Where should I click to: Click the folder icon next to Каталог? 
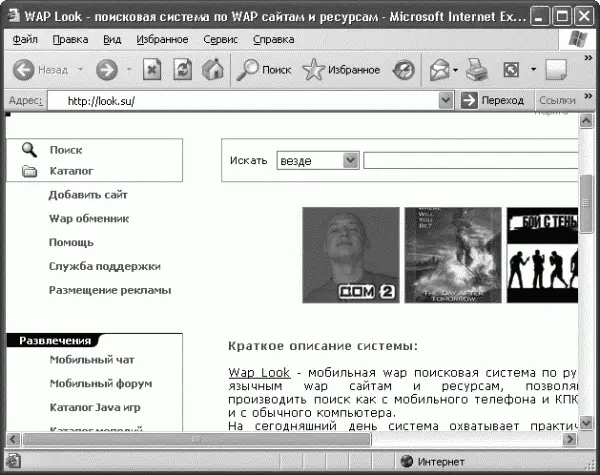click(x=29, y=171)
